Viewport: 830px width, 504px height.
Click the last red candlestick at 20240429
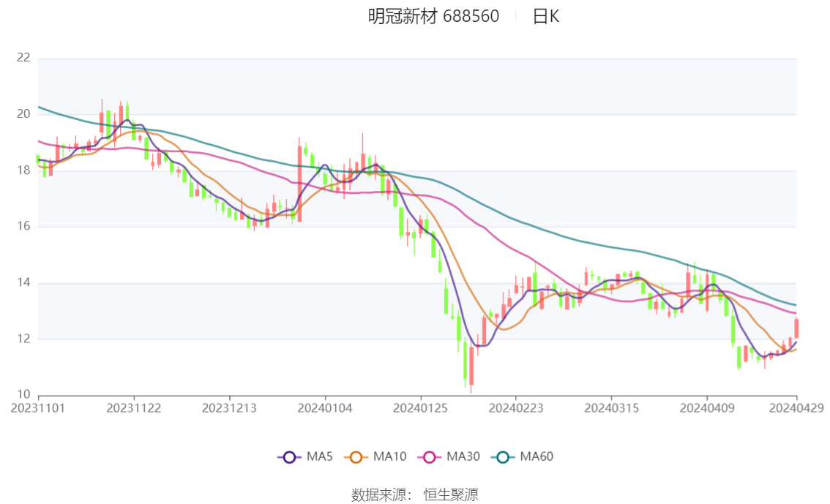tap(796, 328)
